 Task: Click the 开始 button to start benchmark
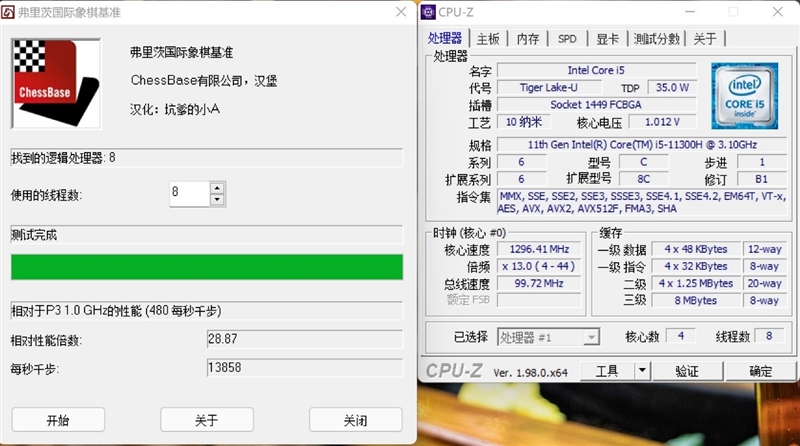58,420
